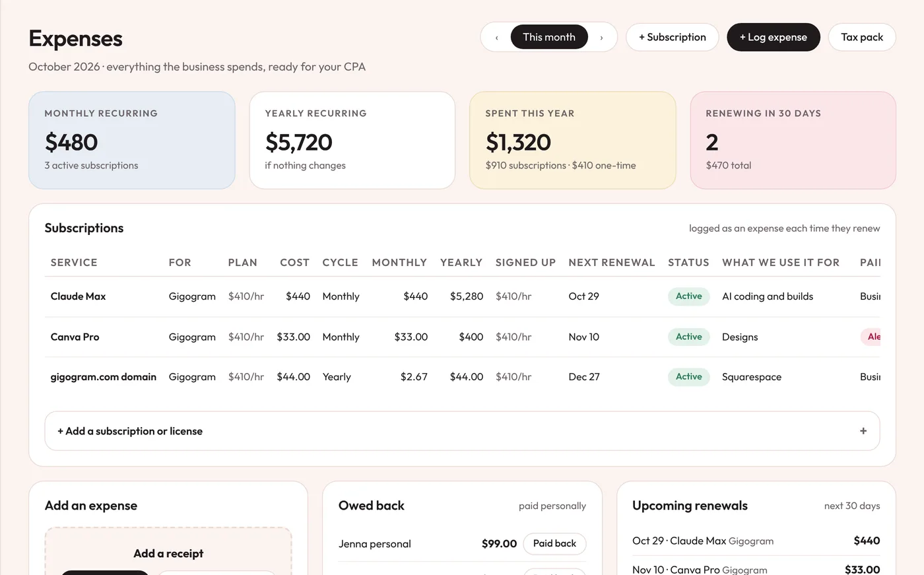
Task: Sort by the SERVICE column header
Action: point(74,262)
